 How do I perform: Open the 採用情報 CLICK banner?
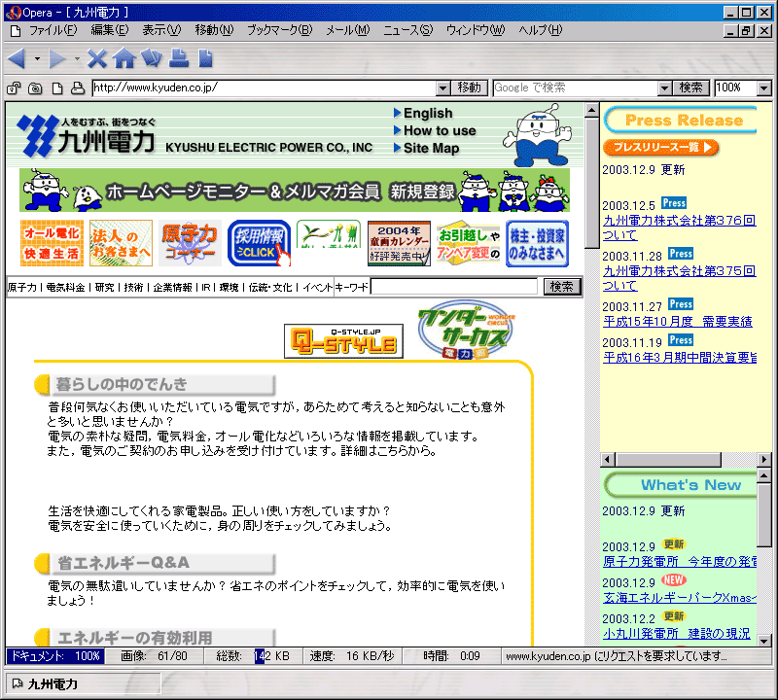tap(259, 243)
